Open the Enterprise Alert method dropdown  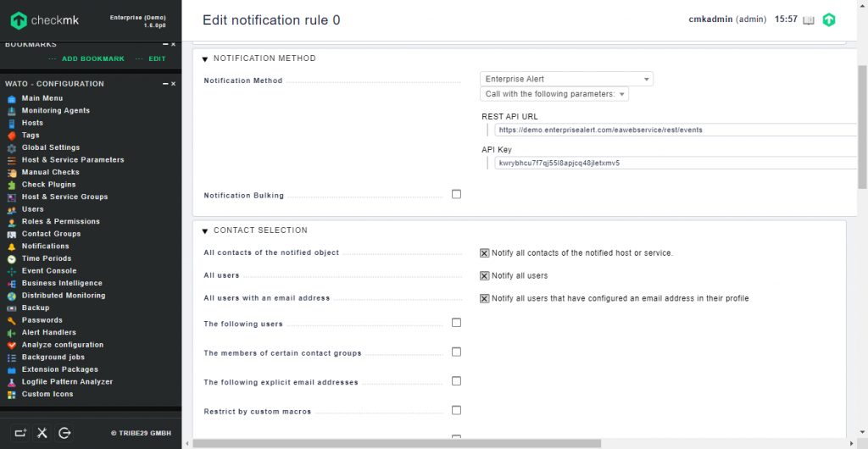[x=566, y=79]
